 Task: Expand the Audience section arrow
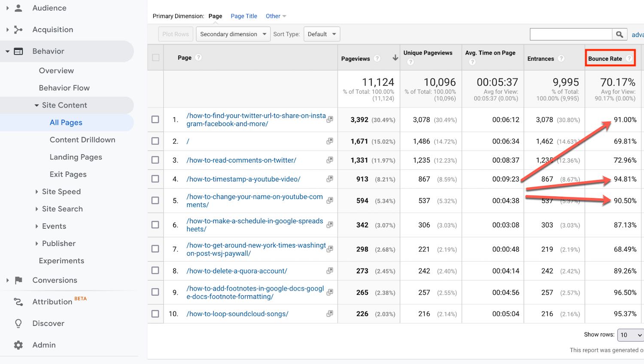[7, 8]
